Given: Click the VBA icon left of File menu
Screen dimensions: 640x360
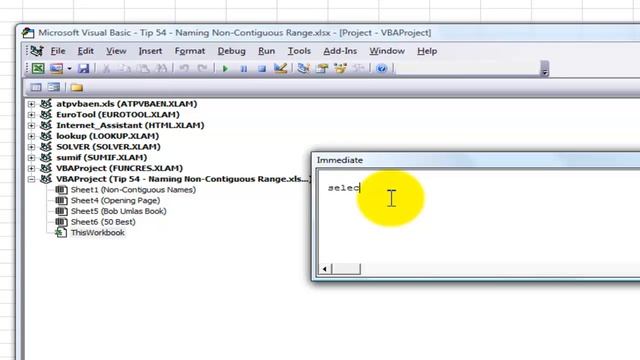Looking at the screenshot, I should [x=37, y=51].
